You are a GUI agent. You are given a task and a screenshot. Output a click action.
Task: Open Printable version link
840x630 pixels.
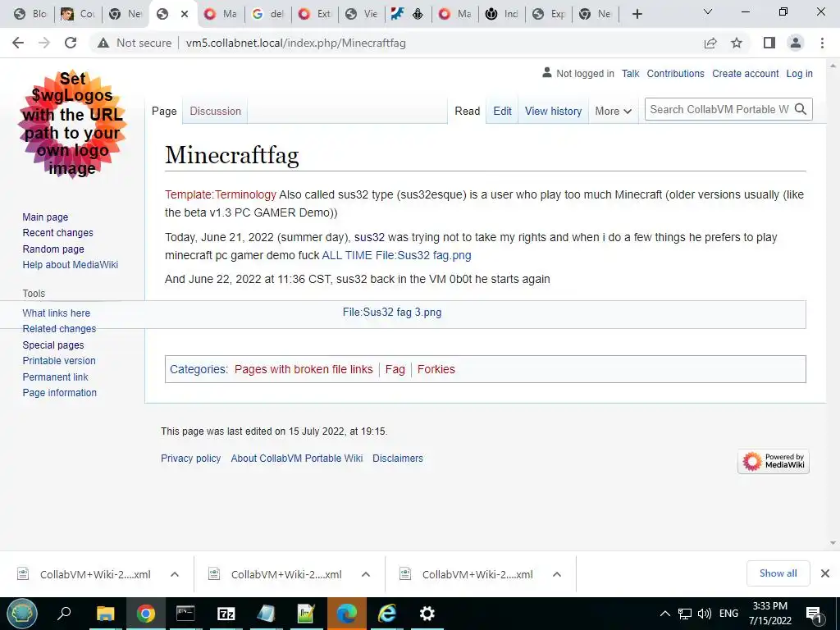pyautogui.click(x=59, y=361)
